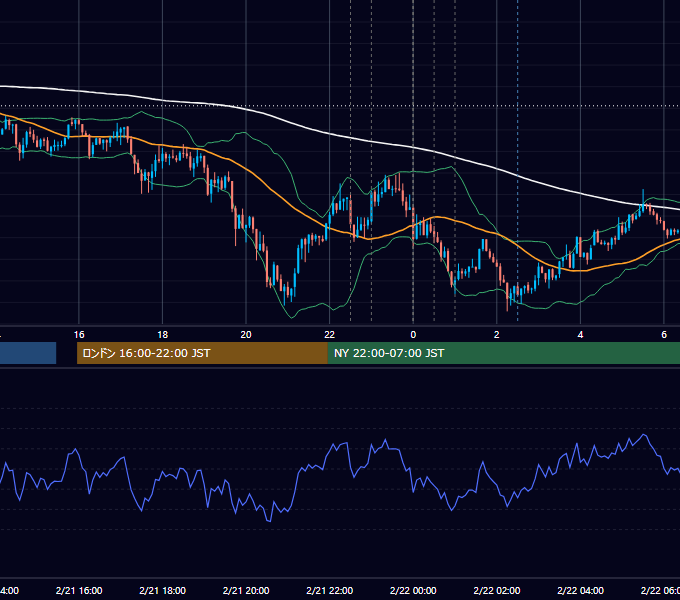
Task: Select the ロンドン 16:00-22:00 JST session bar
Action: pyautogui.click(x=202, y=353)
